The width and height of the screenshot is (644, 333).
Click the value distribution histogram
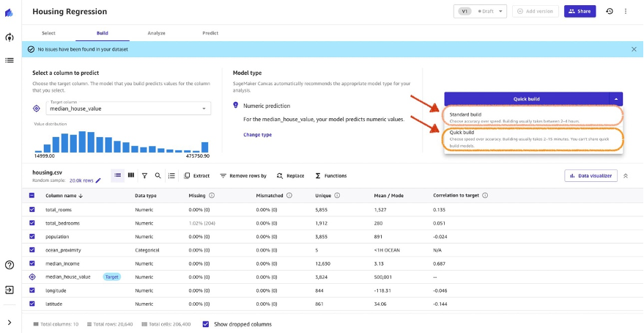122,142
